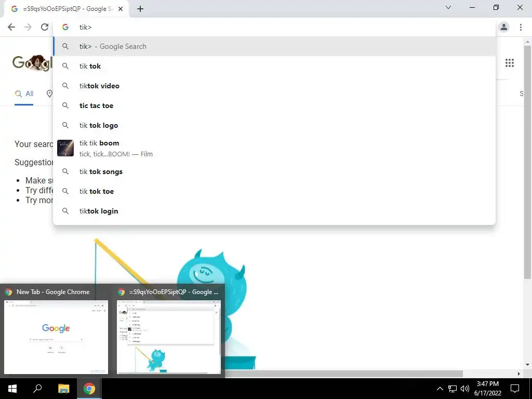This screenshot has width=532, height=399.
Task: Click the magnifier icon beside 'tik tok songs'
Action: [x=65, y=171]
